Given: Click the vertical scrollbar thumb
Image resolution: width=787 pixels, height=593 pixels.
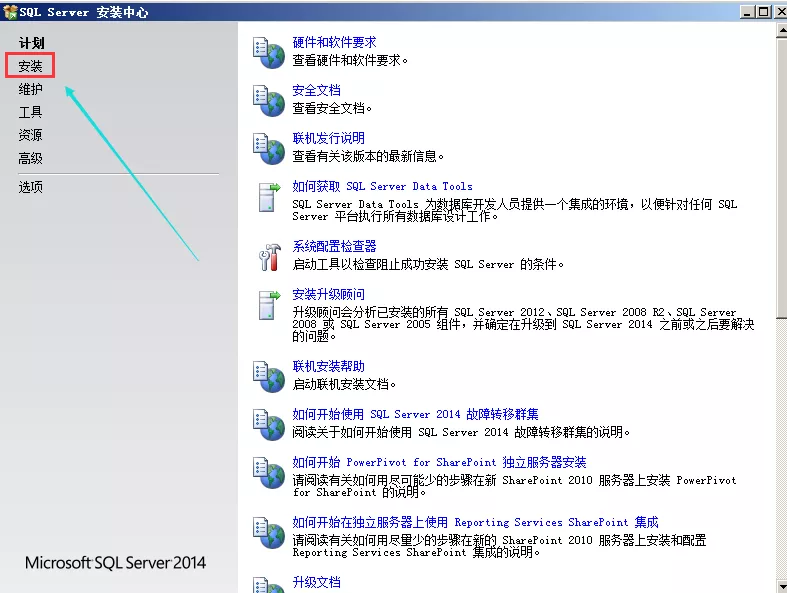Looking at the screenshot, I should pyautogui.click(x=781, y=178).
